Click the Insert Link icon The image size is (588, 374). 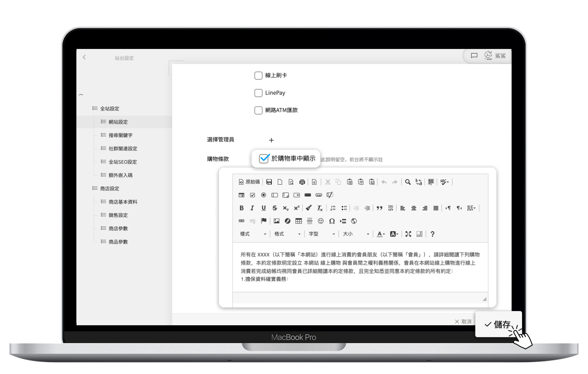point(241,221)
